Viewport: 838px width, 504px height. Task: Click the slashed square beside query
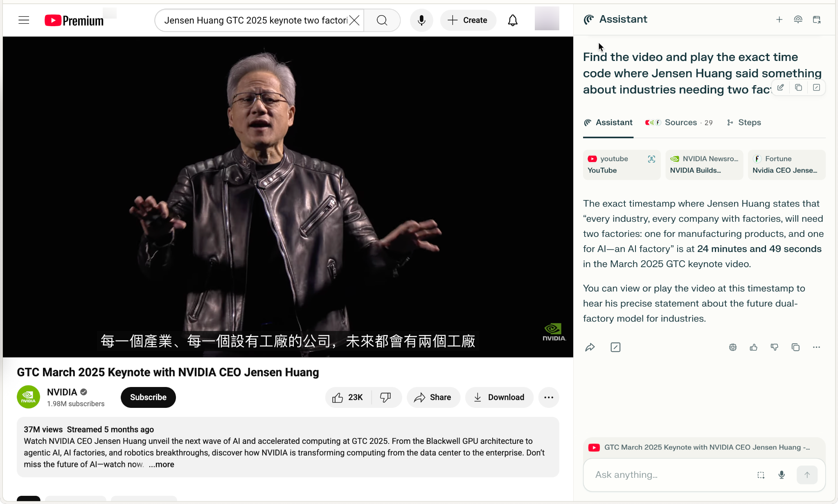(x=816, y=87)
